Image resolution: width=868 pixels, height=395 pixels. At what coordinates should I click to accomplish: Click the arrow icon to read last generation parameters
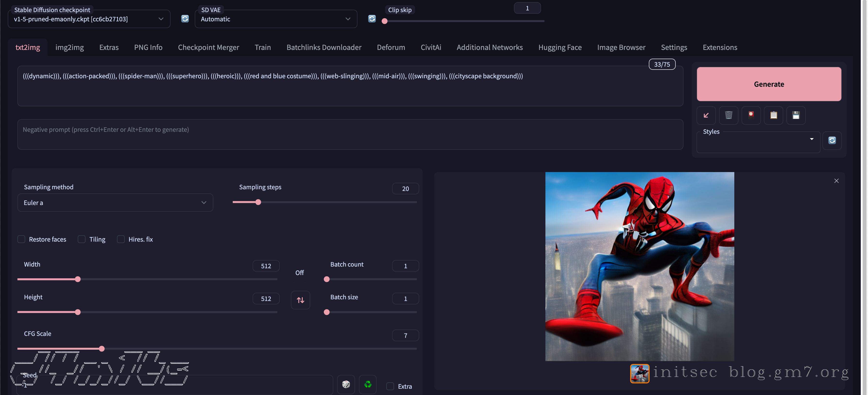(x=706, y=115)
